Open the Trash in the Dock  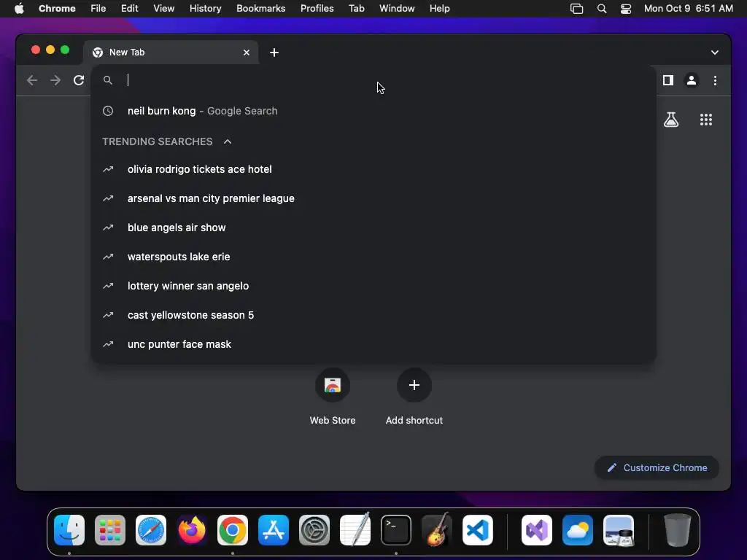(x=677, y=530)
